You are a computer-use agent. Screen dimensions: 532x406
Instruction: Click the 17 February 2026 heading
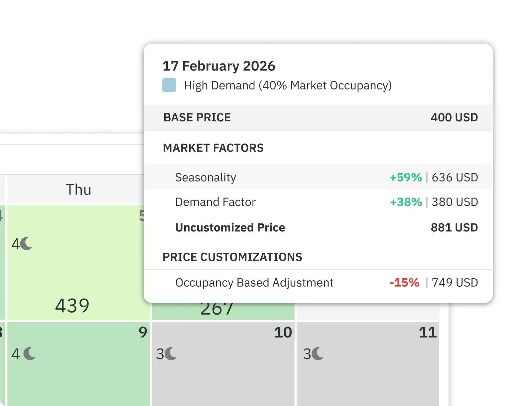pyautogui.click(x=219, y=66)
